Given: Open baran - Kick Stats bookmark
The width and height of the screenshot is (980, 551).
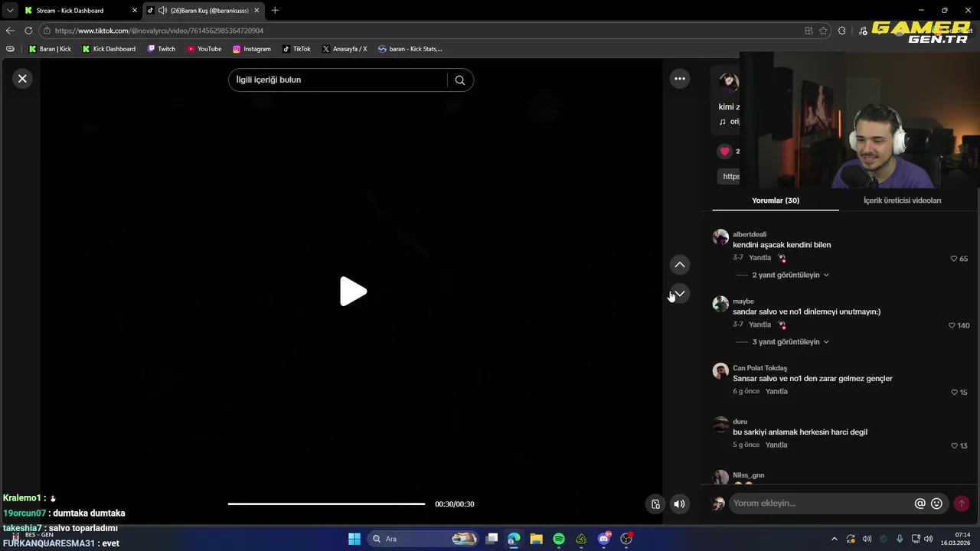Looking at the screenshot, I should pyautogui.click(x=410, y=49).
